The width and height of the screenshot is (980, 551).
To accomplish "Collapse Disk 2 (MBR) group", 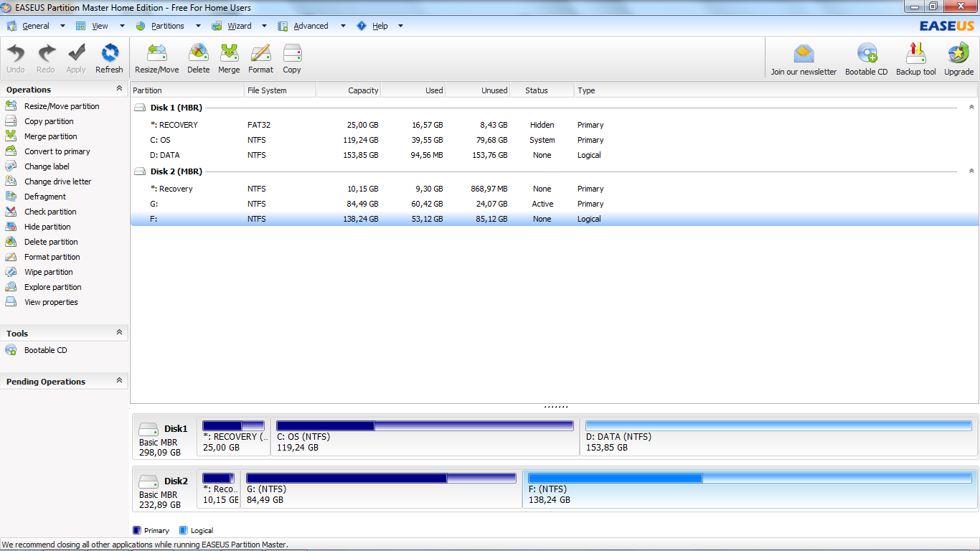I will click(x=971, y=171).
